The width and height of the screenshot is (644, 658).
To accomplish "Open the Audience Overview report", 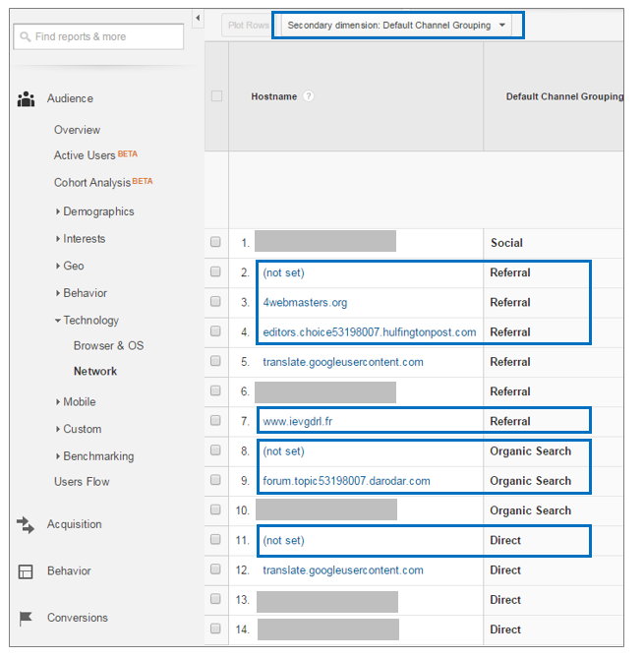I will pos(78,130).
